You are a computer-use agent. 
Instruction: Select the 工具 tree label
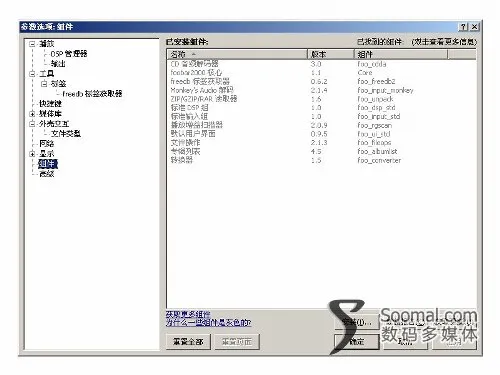46,74
